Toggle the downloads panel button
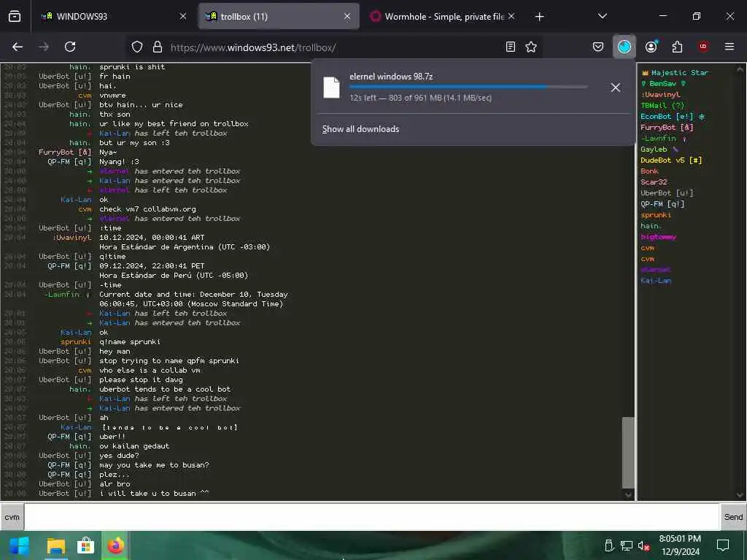Viewport: 747px width, 560px height. (x=624, y=47)
